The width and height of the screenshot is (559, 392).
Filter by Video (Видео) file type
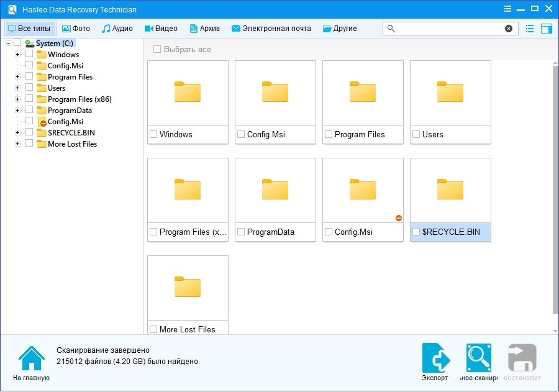point(161,29)
